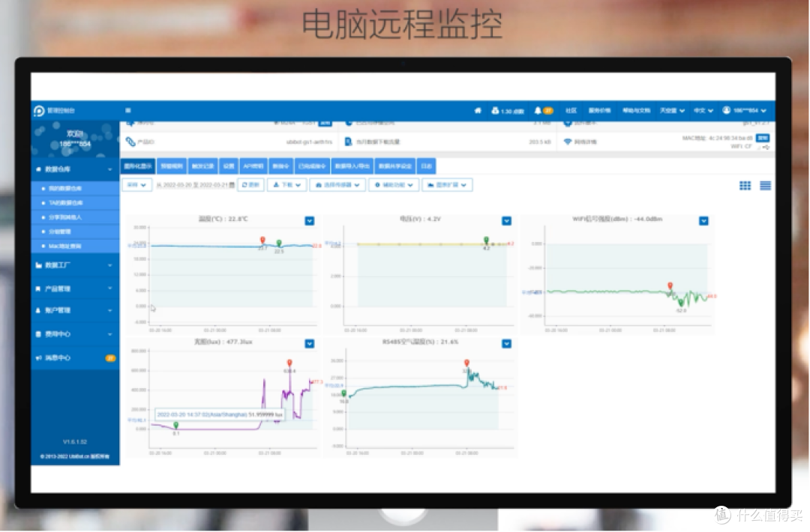
Task: Click red max marker on temperature chart
Action: pos(262,241)
